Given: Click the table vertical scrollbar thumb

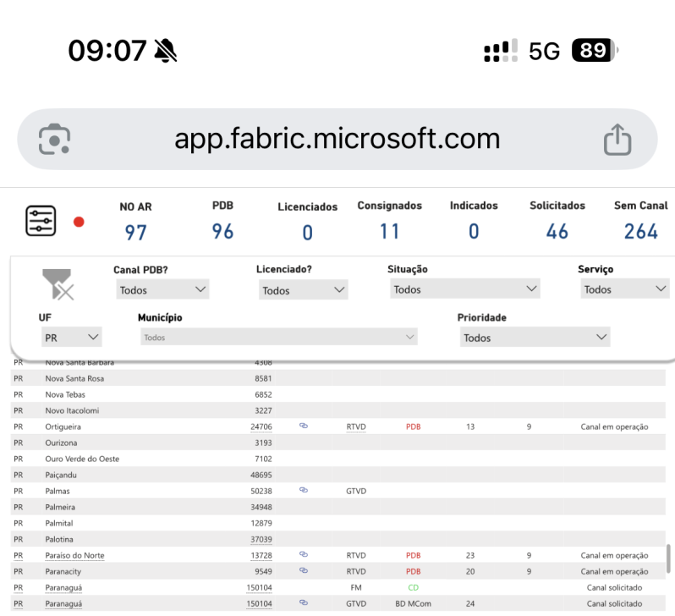Looking at the screenshot, I should [668, 558].
